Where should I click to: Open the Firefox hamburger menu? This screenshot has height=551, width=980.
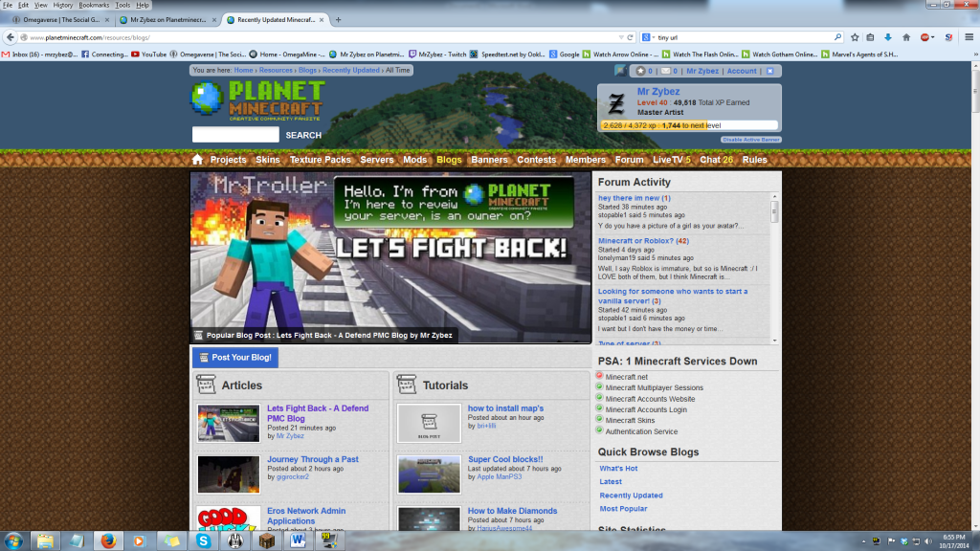coord(969,37)
